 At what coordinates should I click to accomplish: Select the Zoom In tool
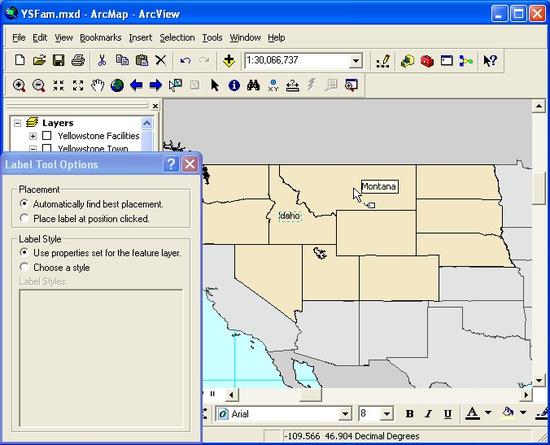point(19,85)
